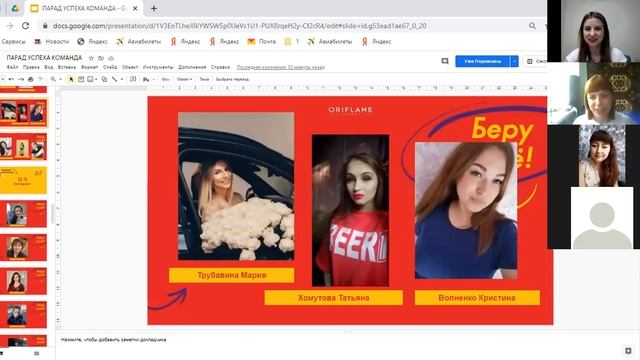Click the input tools icon in toolbar
Screen dimensions: 640x360
tap(146, 79)
